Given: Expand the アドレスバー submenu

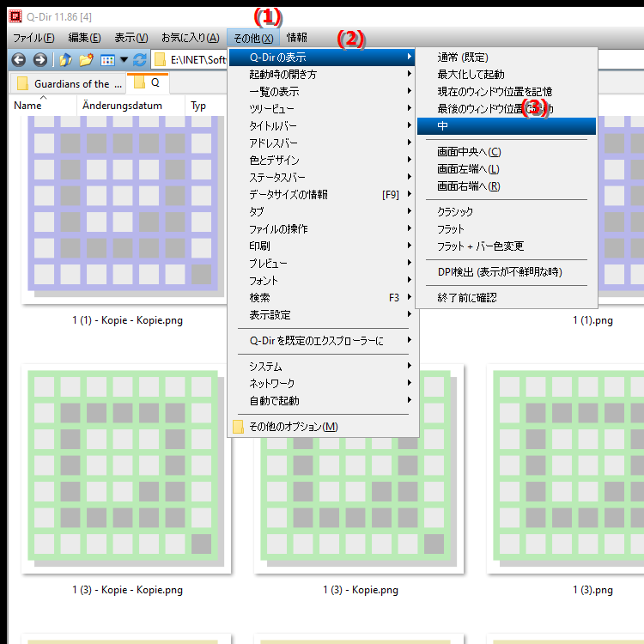Looking at the screenshot, I should point(322,143).
